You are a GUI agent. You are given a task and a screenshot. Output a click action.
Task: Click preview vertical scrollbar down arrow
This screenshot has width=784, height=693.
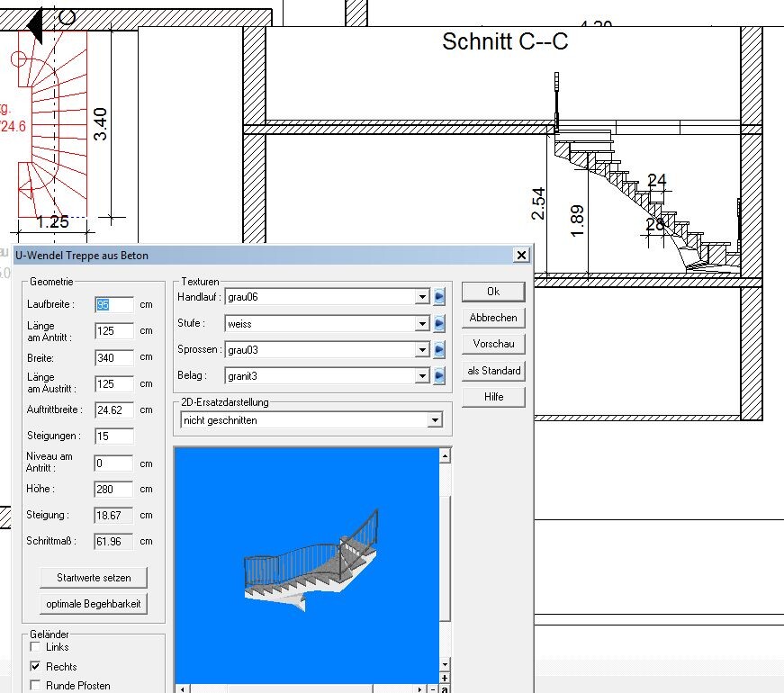446,664
